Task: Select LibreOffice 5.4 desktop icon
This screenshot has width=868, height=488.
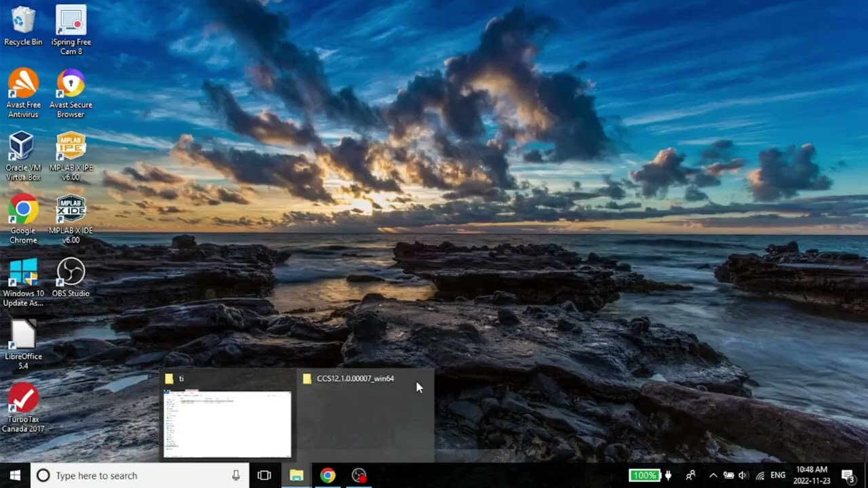Action: coord(23,345)
